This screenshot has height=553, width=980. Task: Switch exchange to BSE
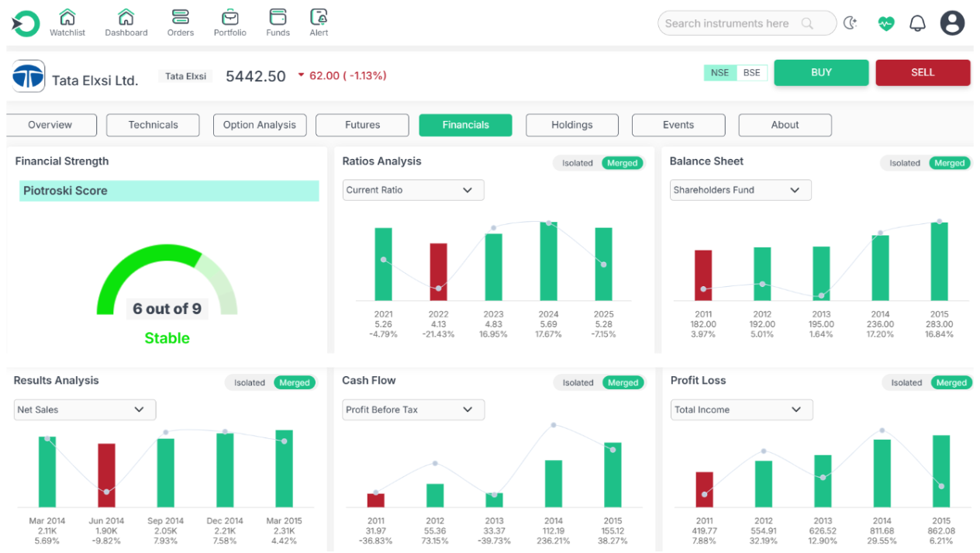[751, 73]
